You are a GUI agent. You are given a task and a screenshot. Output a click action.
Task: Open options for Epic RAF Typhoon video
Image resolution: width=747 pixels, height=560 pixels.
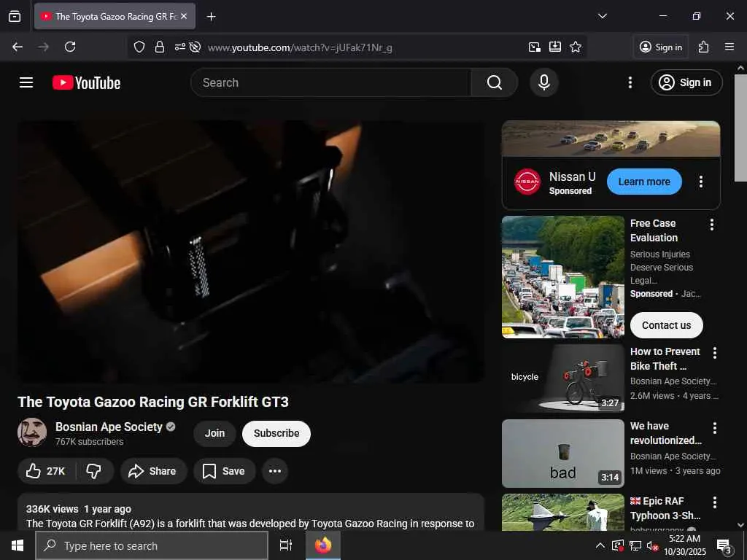(715, 502)
